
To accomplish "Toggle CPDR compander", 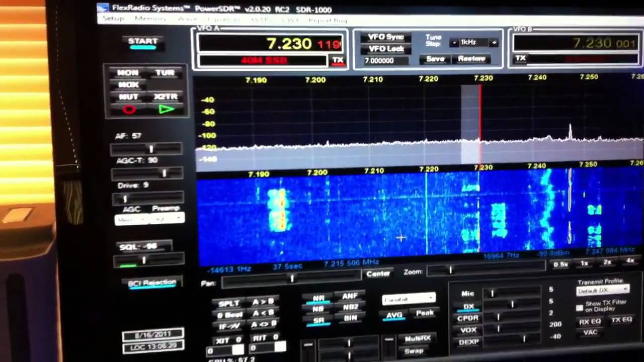I will click(468, 318).
